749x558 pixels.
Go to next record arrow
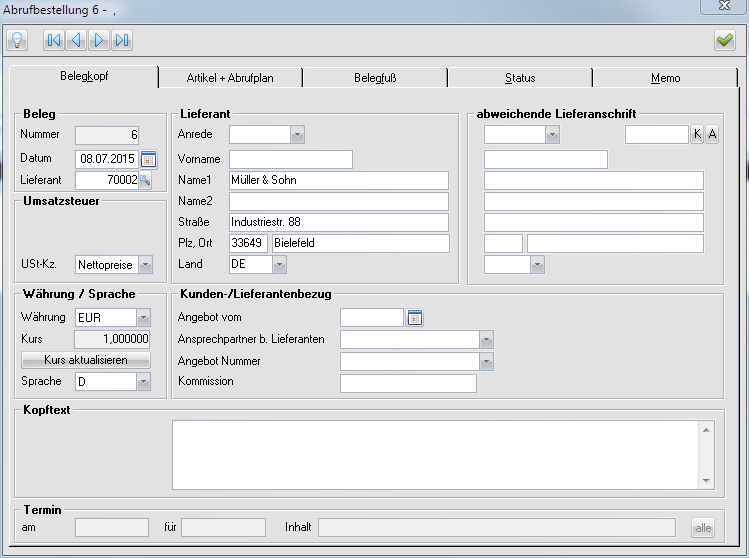point(99,40)
